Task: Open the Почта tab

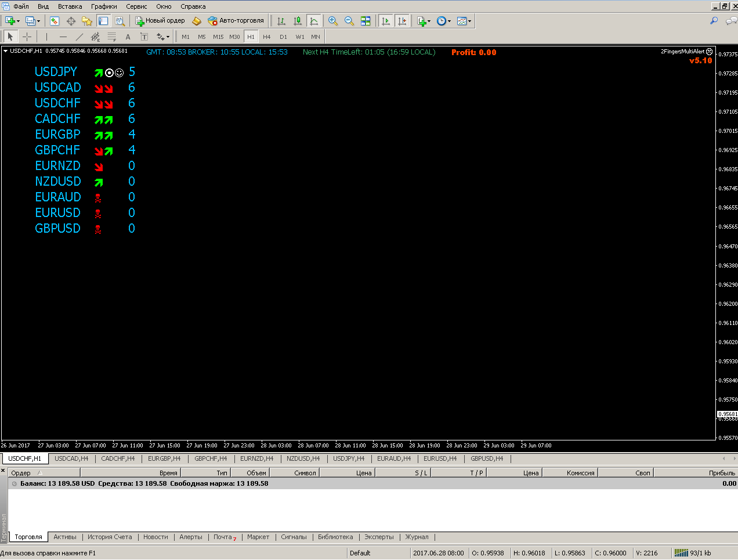Action: (225, 537)
